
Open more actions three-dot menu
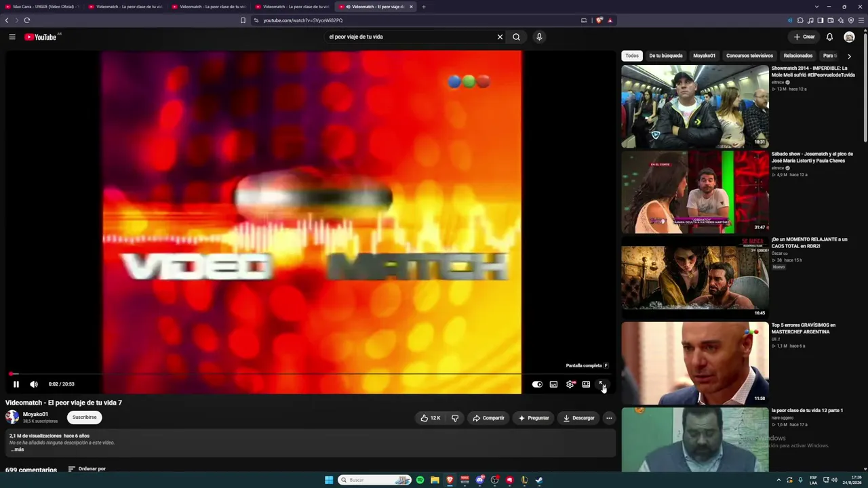[x=609, y=418]
